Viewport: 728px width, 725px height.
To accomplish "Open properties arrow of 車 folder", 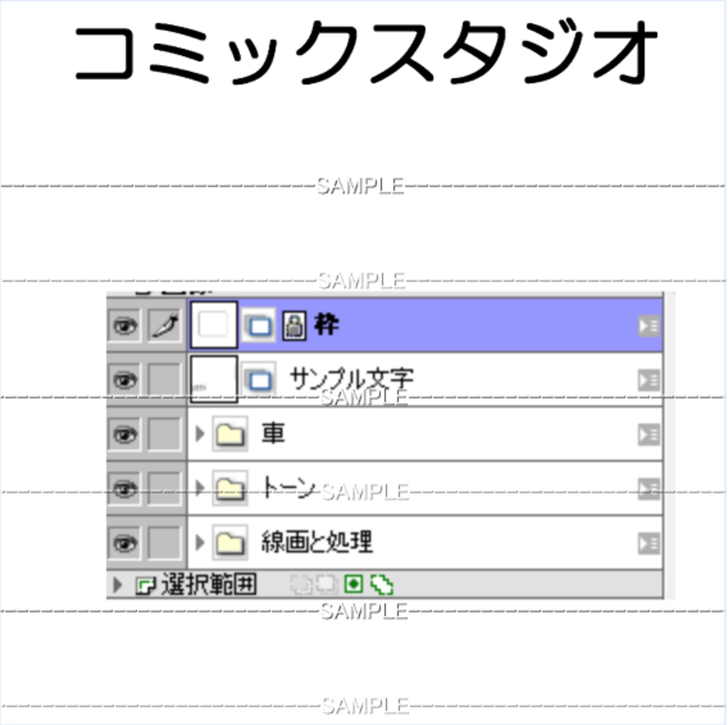I will (649, 434).
